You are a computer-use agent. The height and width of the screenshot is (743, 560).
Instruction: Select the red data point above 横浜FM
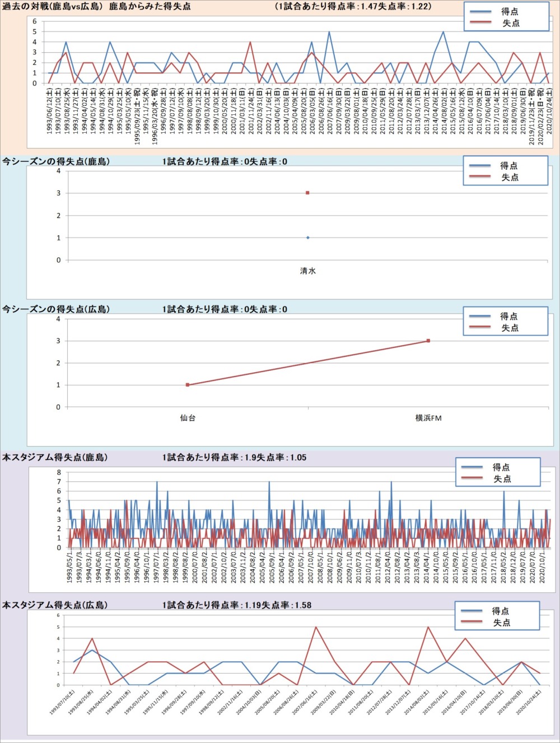pos(428,341)
